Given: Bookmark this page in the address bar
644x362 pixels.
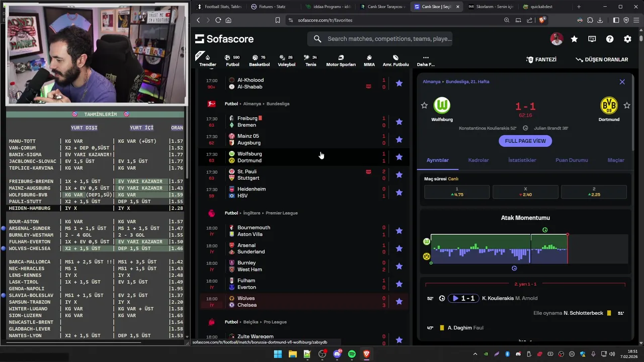Looking at the screenshot, I should (277, 20).
